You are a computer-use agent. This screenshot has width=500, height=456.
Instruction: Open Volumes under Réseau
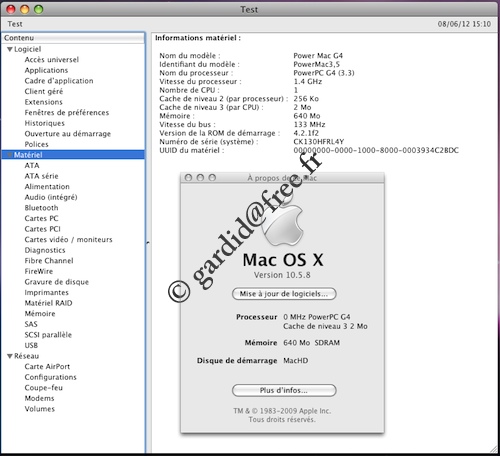pos(40,409)
